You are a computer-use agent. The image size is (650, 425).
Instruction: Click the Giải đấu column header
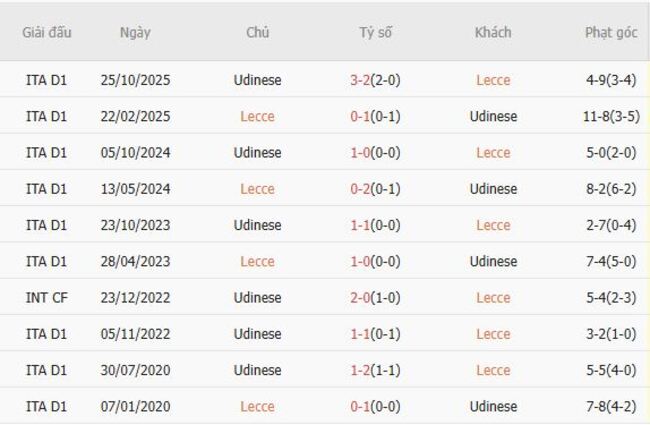47,32
